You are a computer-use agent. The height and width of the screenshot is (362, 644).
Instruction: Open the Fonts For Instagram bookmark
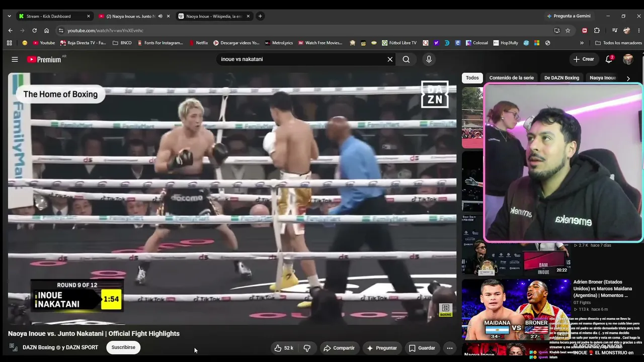[x=160, y=43]
